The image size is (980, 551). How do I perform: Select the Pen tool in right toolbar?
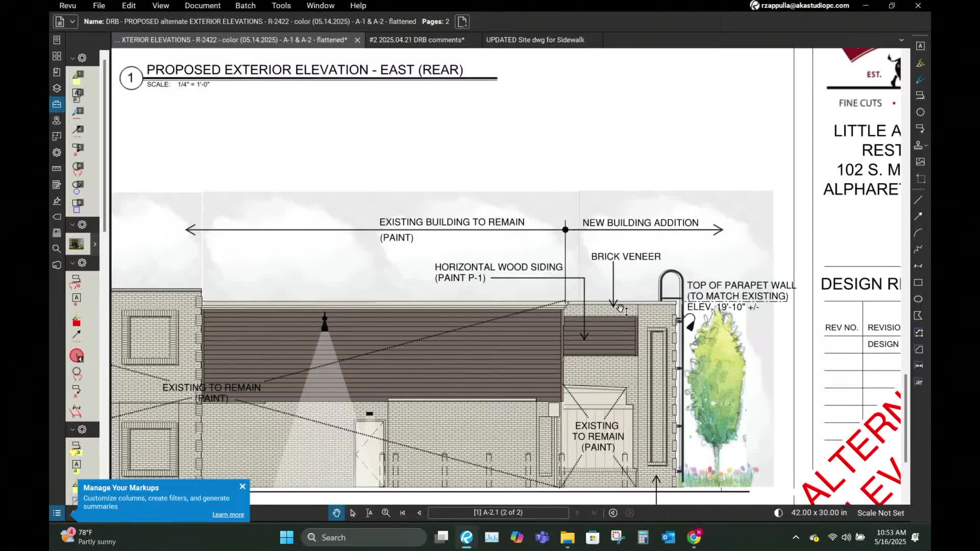click(920, 79)
